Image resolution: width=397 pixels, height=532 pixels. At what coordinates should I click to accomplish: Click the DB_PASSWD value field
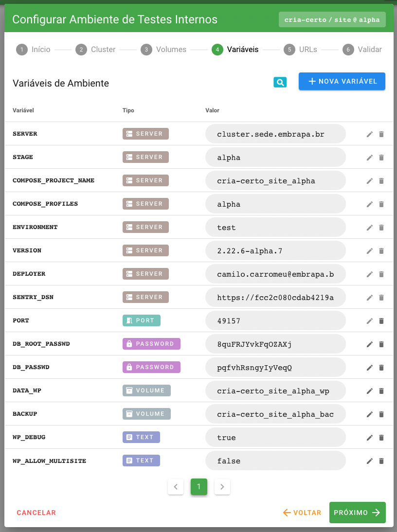275,368
